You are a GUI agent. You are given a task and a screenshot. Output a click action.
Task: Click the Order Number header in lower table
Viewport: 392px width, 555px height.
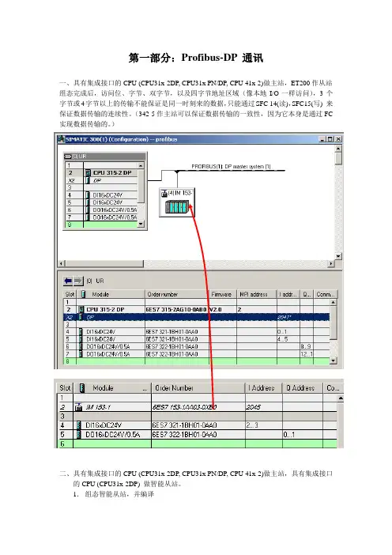[x=198, y=388]
